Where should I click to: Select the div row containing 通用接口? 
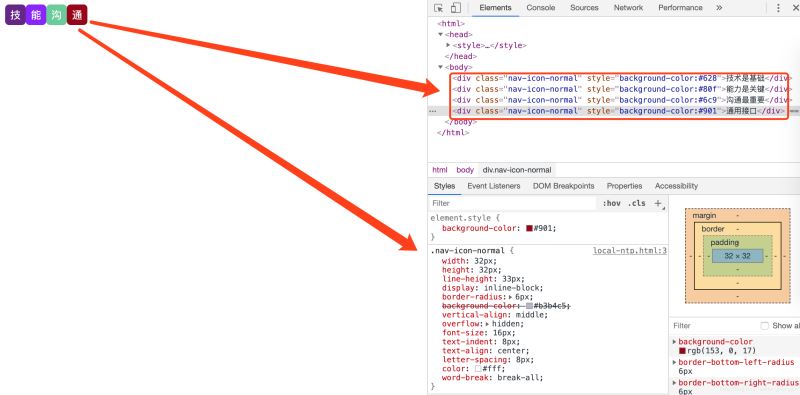click(x=619, y=111)
